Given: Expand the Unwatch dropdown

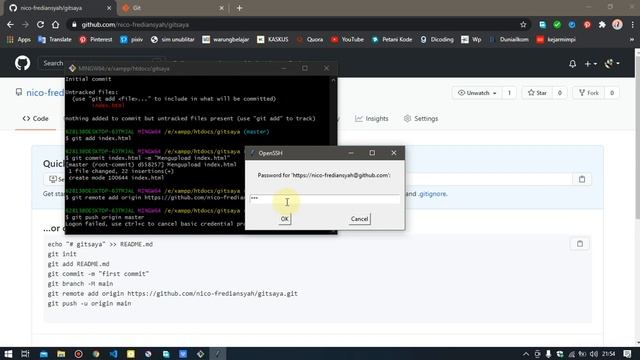Looking at the screenshot, I should tap(477, 93).
